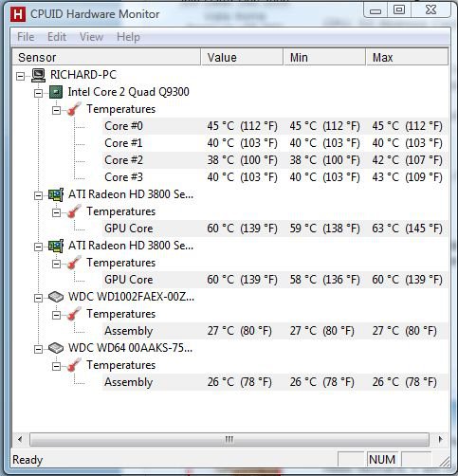Select the Core #3 temperature row

(x=275, y=177)
